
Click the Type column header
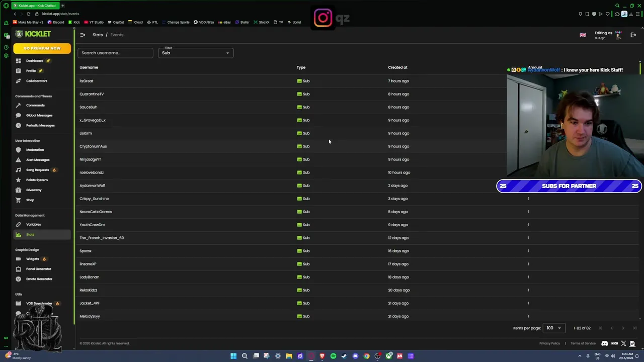301,67
